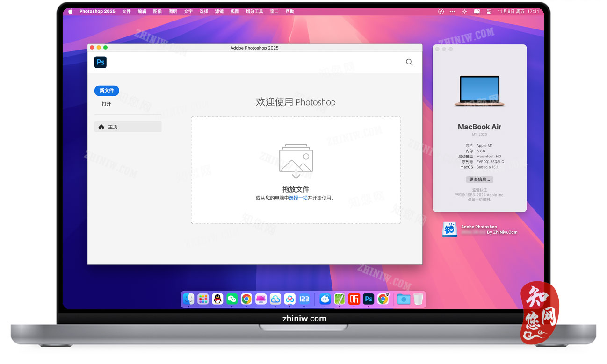Screen dimensions: 607x364
Task: Open the second Chrome icon with badge
Action: click(383, 299)
